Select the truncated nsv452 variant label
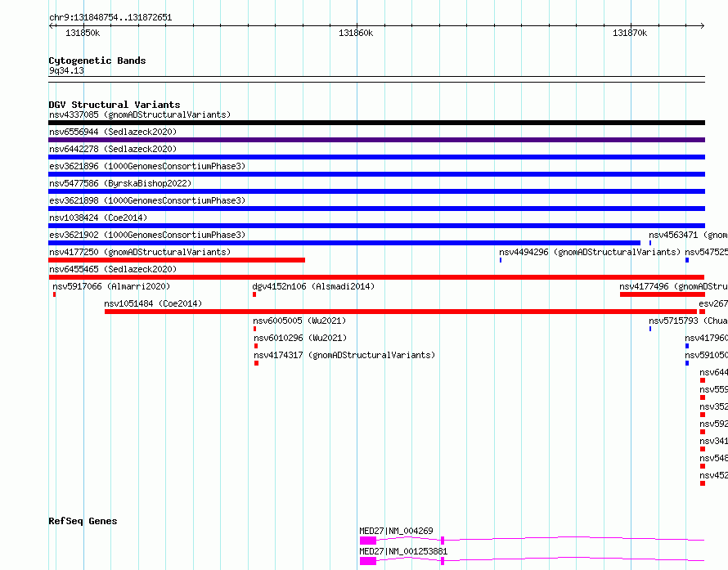Viewport: 728px width, 570px height. coord(713,475)
